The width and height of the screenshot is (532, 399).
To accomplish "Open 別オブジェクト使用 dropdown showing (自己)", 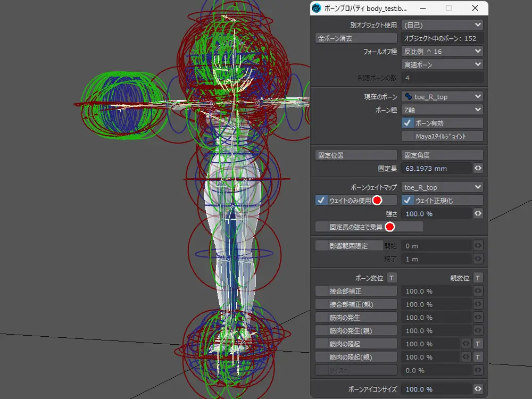I will (x=442, y=25).
